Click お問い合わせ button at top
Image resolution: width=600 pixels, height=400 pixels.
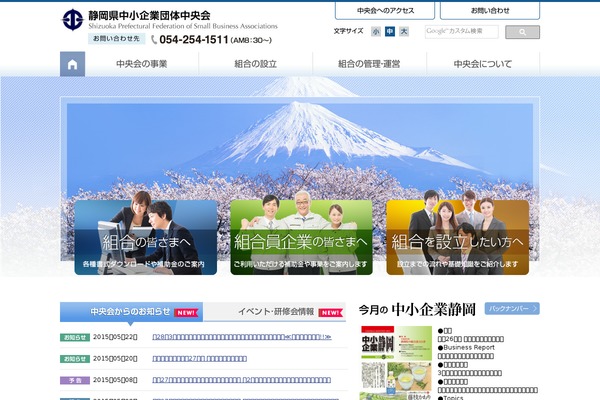pyautogui.click(x=490, y=11)
